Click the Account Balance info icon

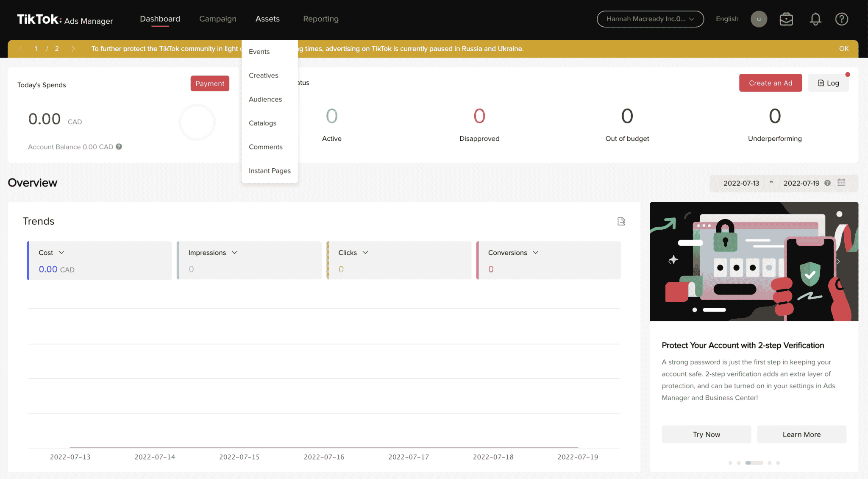coord(119,147)
